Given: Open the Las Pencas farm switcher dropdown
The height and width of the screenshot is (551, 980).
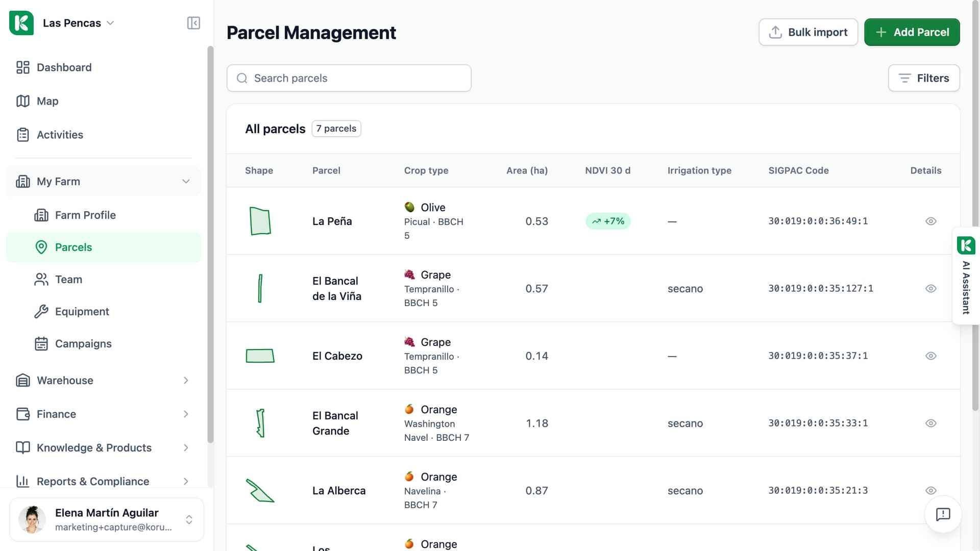Looking at the screenshot, I should [x=78, y=23].
